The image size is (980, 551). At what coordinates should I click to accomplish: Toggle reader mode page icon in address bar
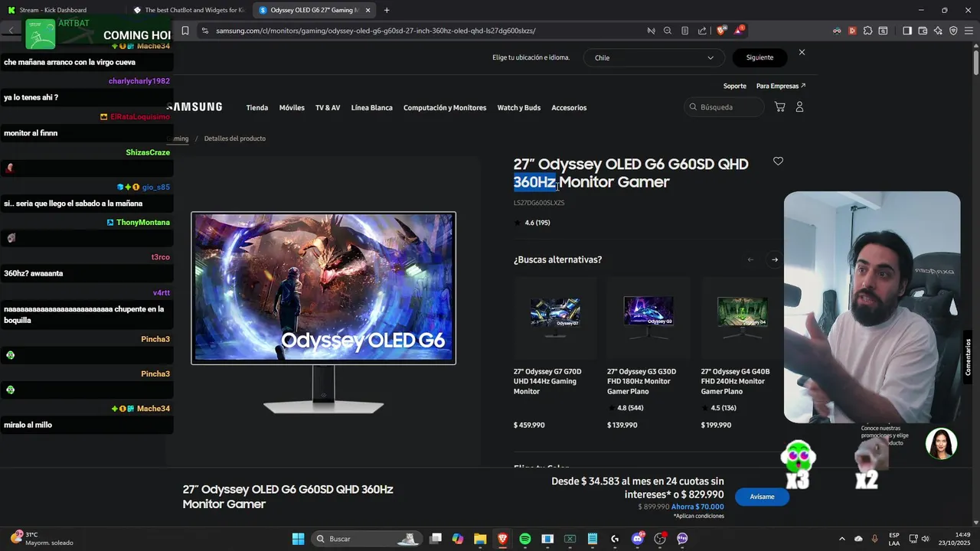(x=685, y=31)
